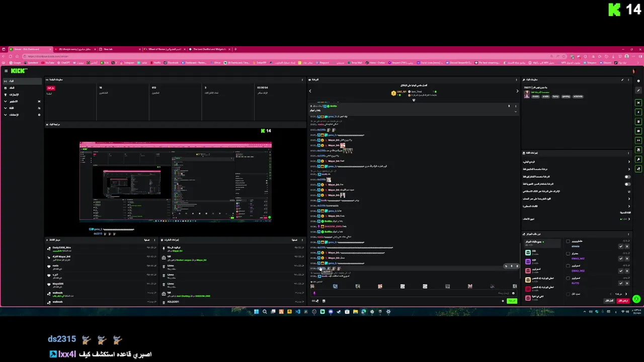Tick the select-all checkbox below the requests

point(568,294)
